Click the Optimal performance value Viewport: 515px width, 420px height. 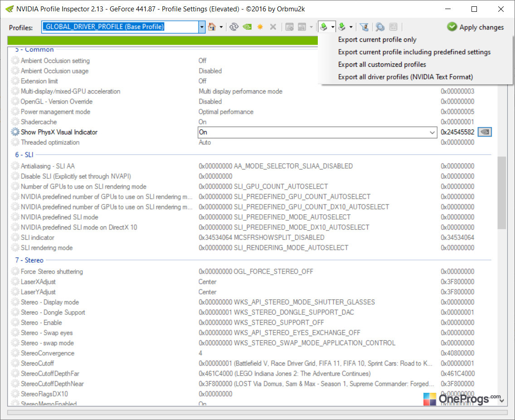(226, 112)
